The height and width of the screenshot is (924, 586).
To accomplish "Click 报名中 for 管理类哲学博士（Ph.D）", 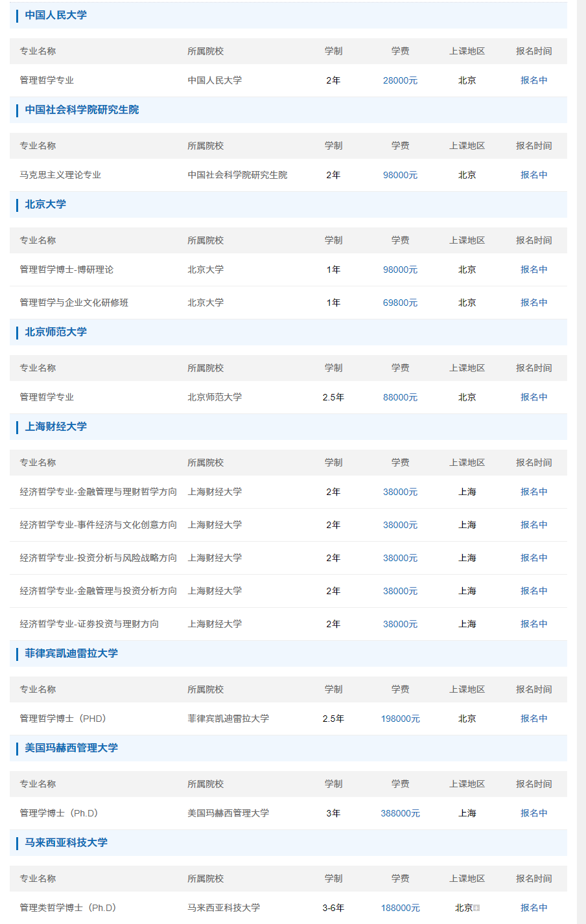I will click(x=534, y=908).
